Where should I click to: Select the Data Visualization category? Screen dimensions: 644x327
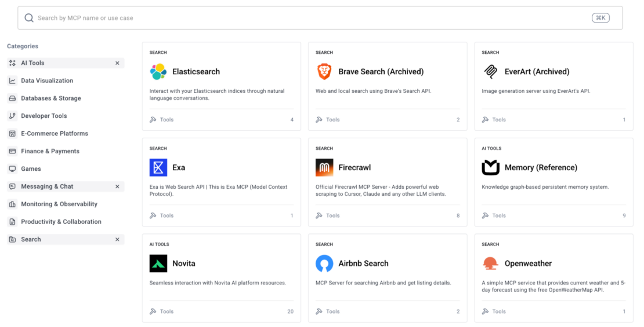(x=47, y=81)
